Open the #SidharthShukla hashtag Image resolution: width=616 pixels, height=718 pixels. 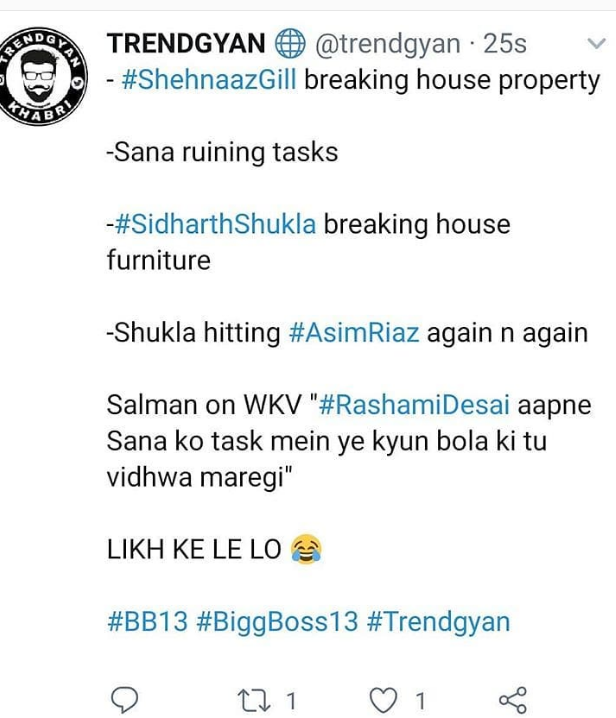click(216, 224)
